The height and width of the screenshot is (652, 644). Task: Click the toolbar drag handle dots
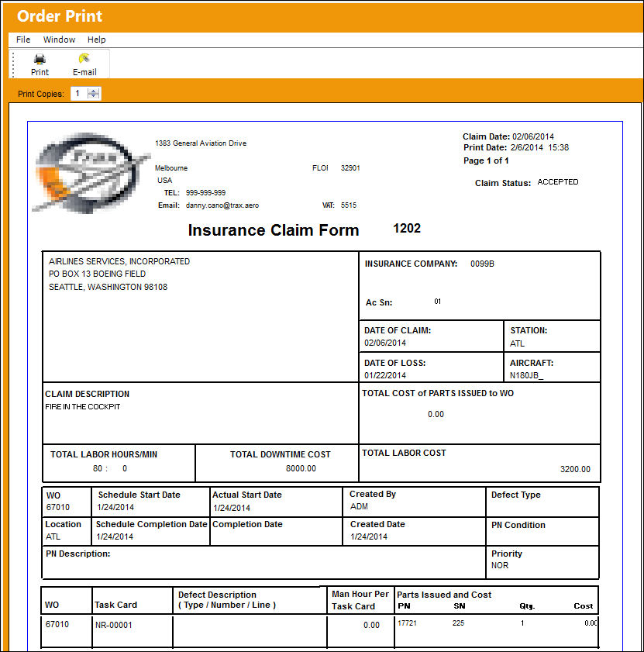click(13, 64)
